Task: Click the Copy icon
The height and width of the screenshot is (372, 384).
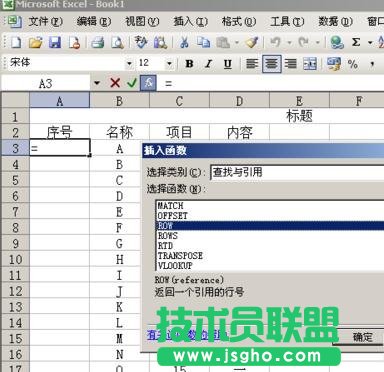Action: click(x=203, y=42)
